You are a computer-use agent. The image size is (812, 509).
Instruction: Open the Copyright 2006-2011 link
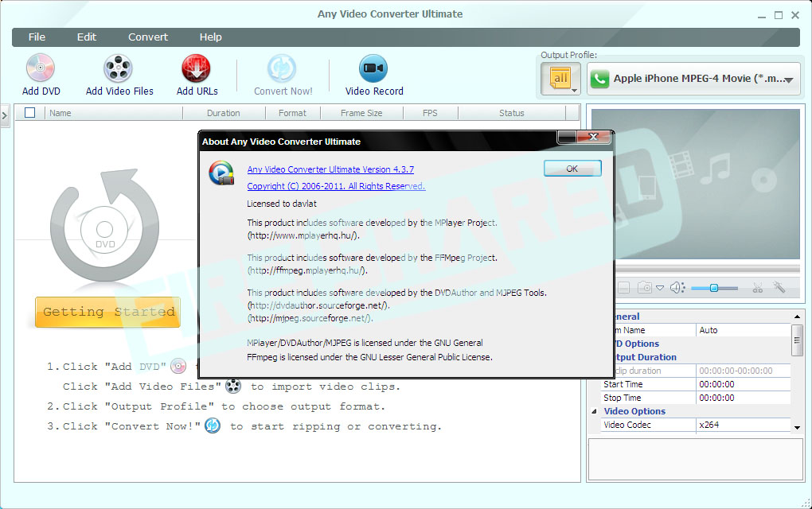tap(336, 186)
